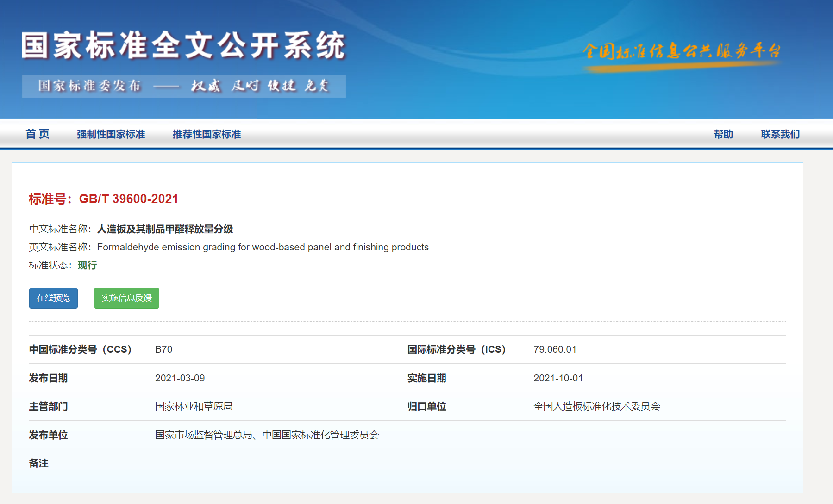Image resolution: width=833 pixels, height=504 pixels.
Task: Go to 推荐性国家标准 section
Action: (207, 134)
